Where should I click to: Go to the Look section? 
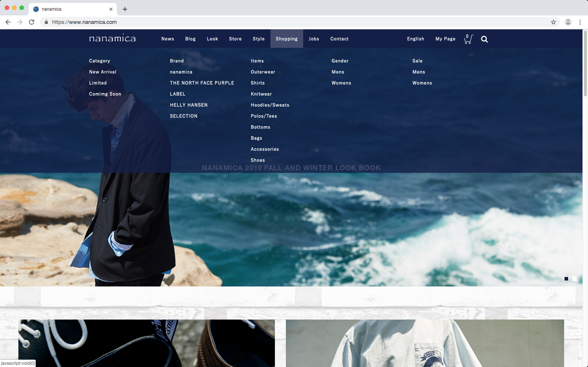click(x=212, y=39)
